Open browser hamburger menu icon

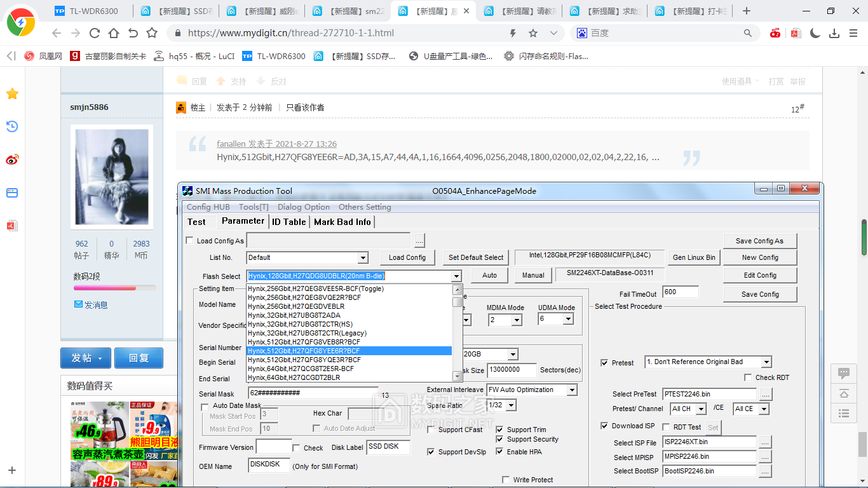[x=853, y=33]
